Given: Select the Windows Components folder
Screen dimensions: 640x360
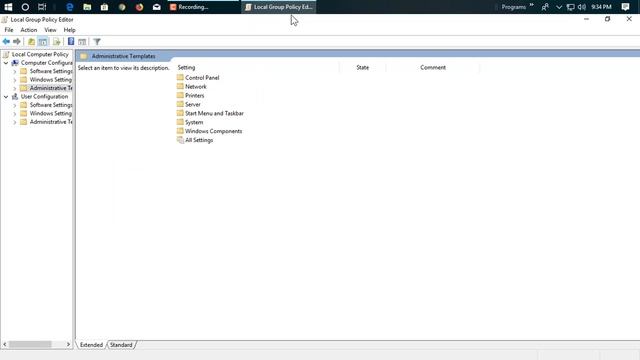Looking at the screenshot, I should [x=210, y=131].
